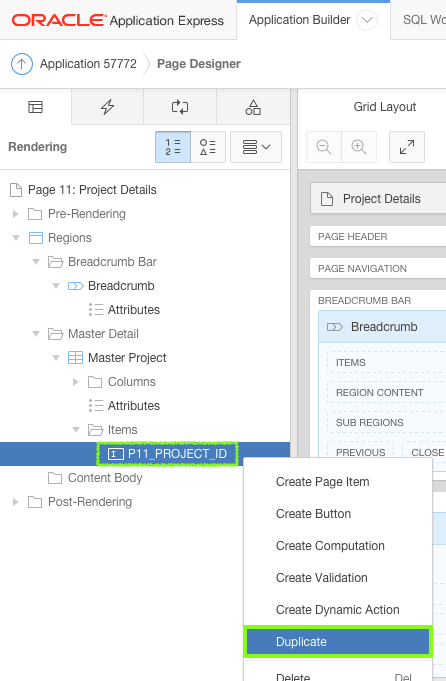
Task: Toggle Group by Processing Order view
Action: click(173, 147)
